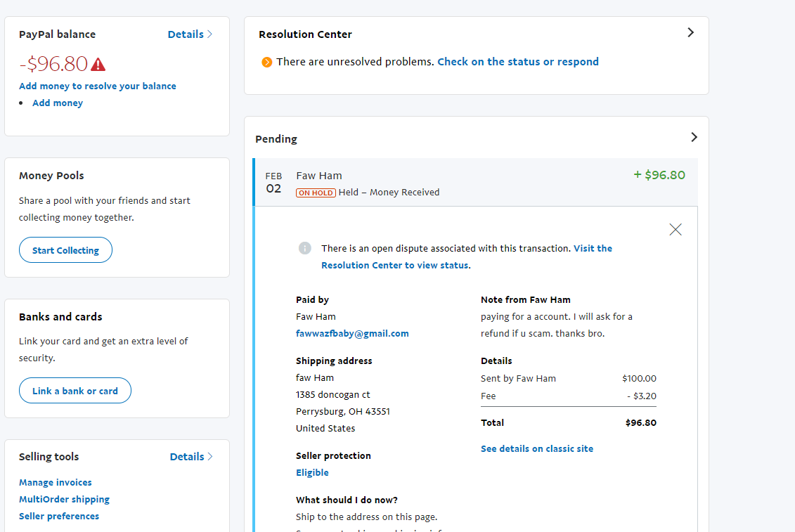Click the orange unresolved problems alert icon
The image size is (795, 532).
coord(267,63)
